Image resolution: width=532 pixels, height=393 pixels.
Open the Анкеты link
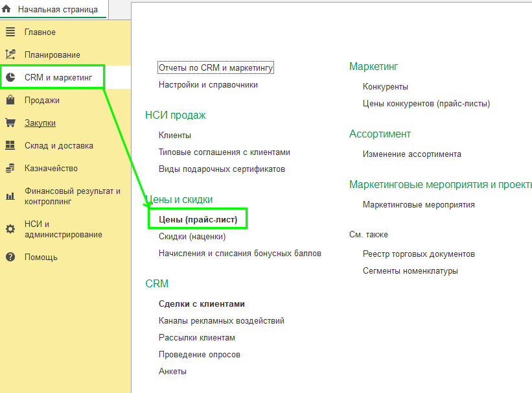172,371
